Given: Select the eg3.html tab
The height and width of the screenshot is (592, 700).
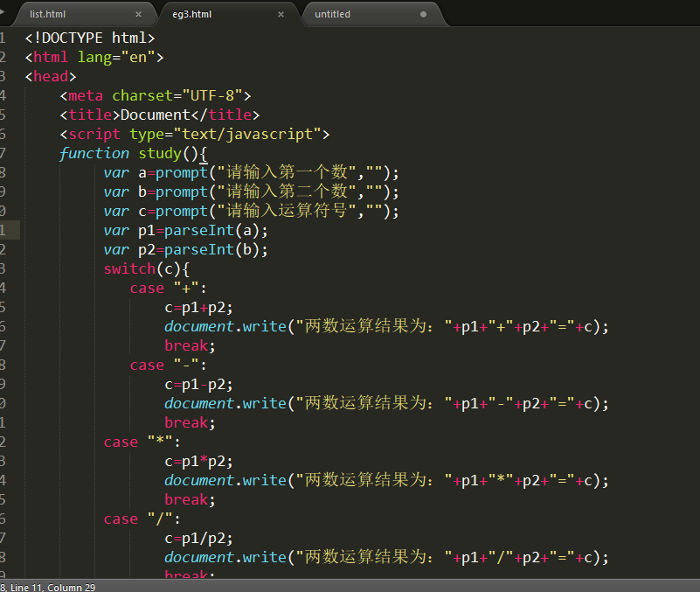Looking at the screenshot, I should [x=191, y=15].
